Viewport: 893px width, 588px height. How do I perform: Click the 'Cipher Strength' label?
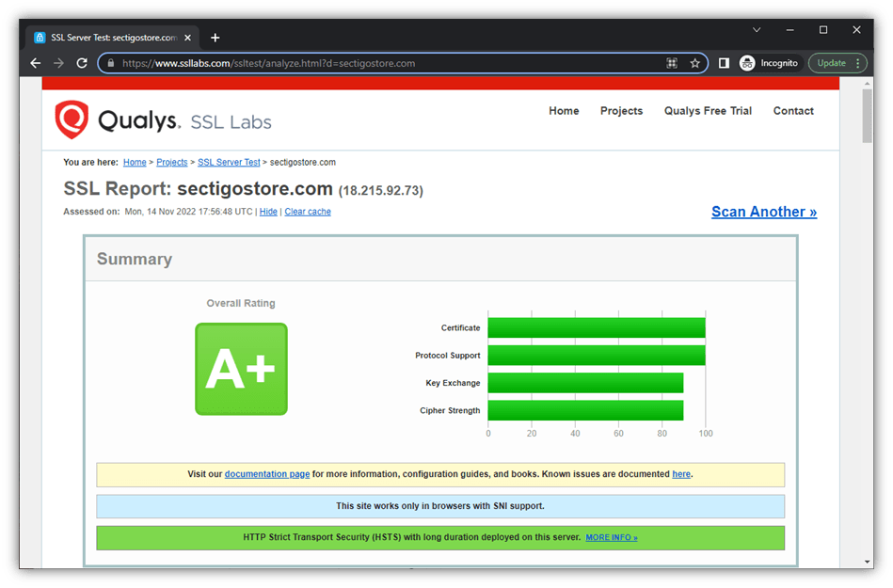point(450,410)
